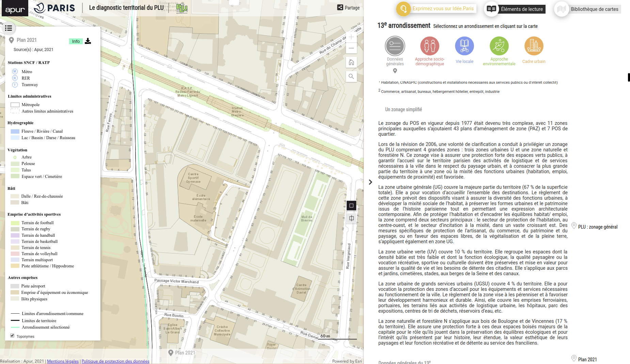Screen dimensions: 630x364
Task: Zoom out of the map
Action: point(351,48)
